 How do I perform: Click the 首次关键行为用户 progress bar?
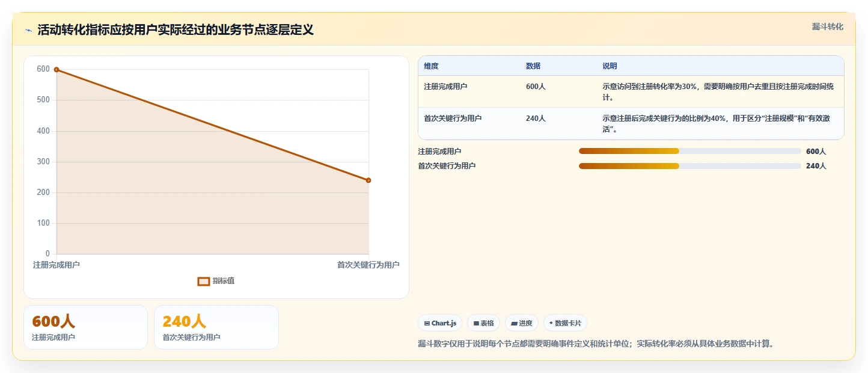(x=690, y=166)
